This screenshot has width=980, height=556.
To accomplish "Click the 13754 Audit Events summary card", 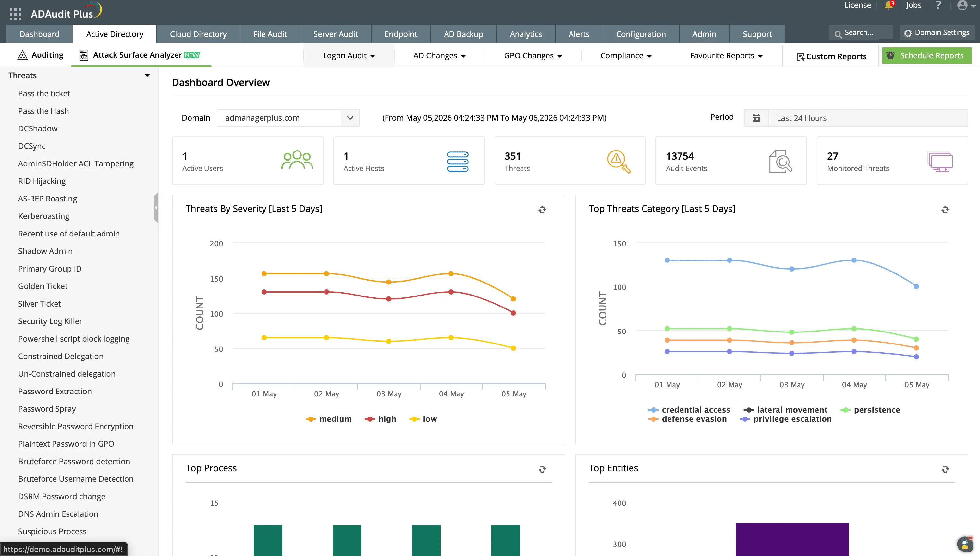I will pos(731,161).
